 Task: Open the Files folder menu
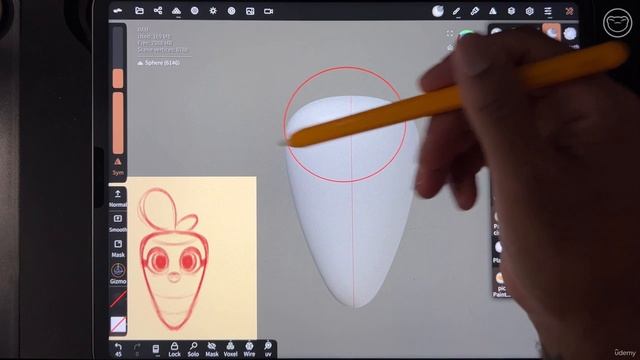coord(139,11)
